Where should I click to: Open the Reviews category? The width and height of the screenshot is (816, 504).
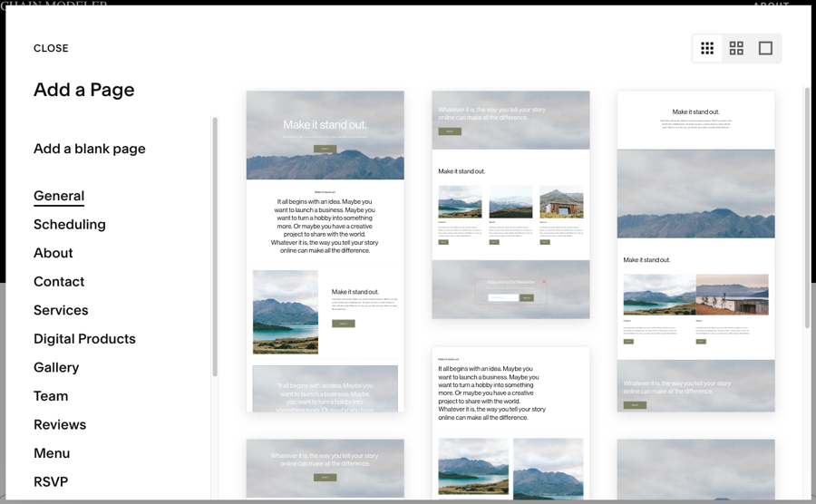point(60,424)
